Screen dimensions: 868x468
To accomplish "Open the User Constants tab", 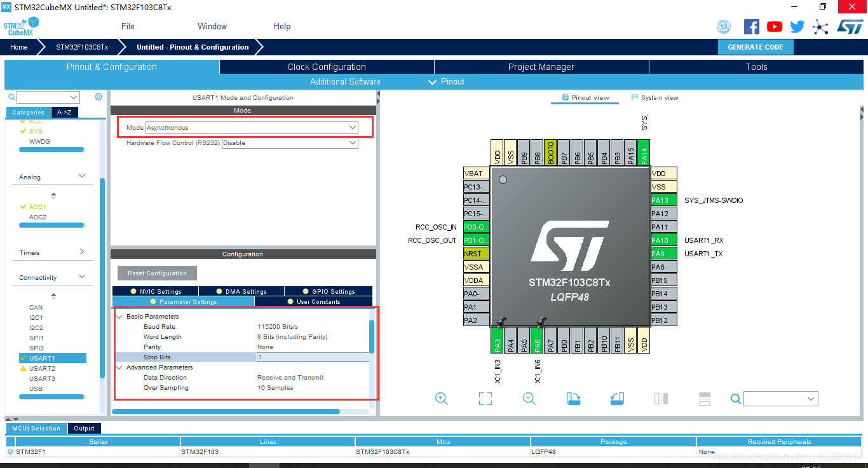I will (x=315, y=301).
